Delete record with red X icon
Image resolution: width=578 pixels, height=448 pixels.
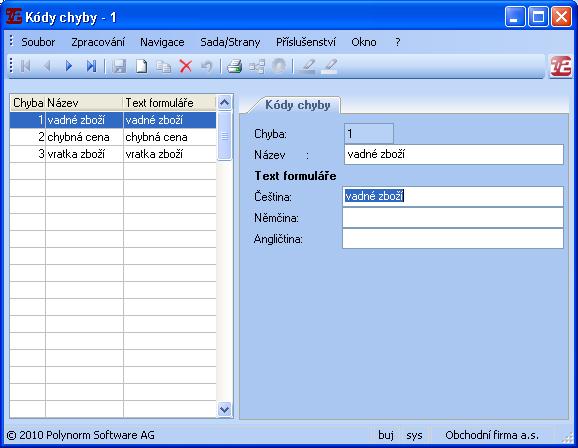point(185,66)
